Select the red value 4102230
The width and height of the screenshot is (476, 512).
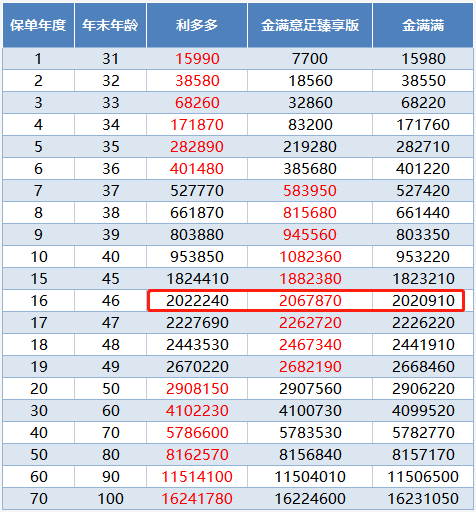197,411
